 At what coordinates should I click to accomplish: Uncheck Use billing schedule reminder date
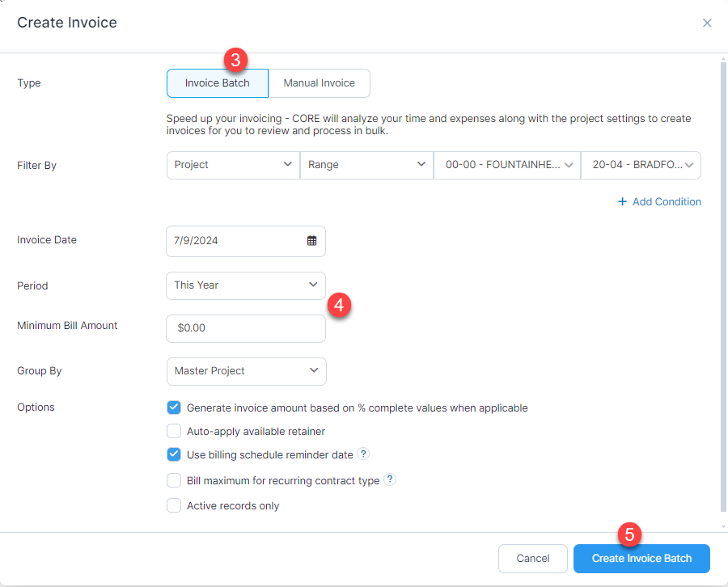(174, 454)
